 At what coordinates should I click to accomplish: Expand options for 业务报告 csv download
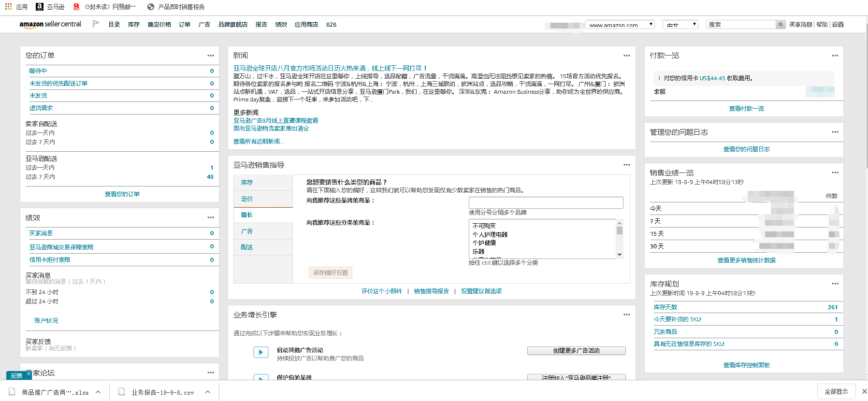click(208, 392)
